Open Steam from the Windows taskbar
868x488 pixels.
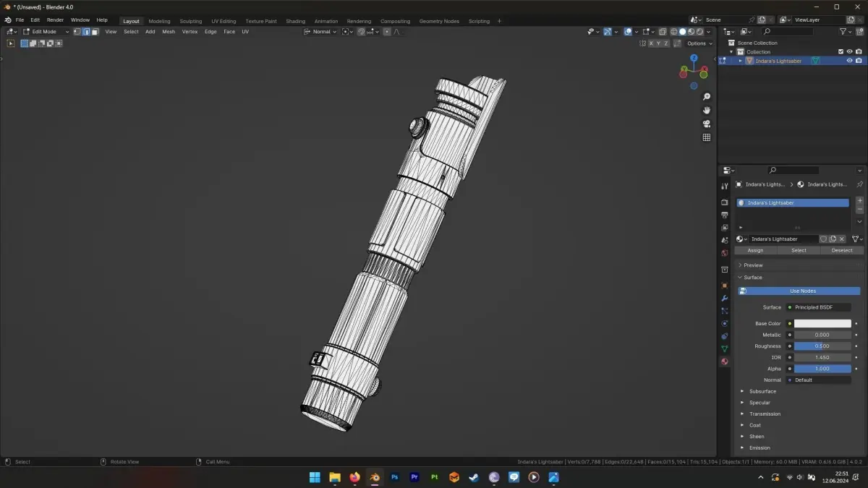click(x=474, y=477)
